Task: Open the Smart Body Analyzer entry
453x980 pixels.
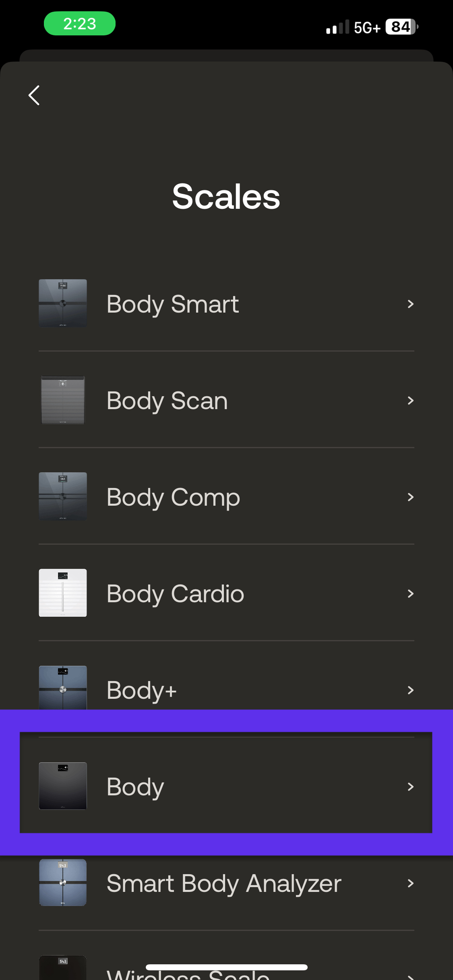Action: [226, 883]
